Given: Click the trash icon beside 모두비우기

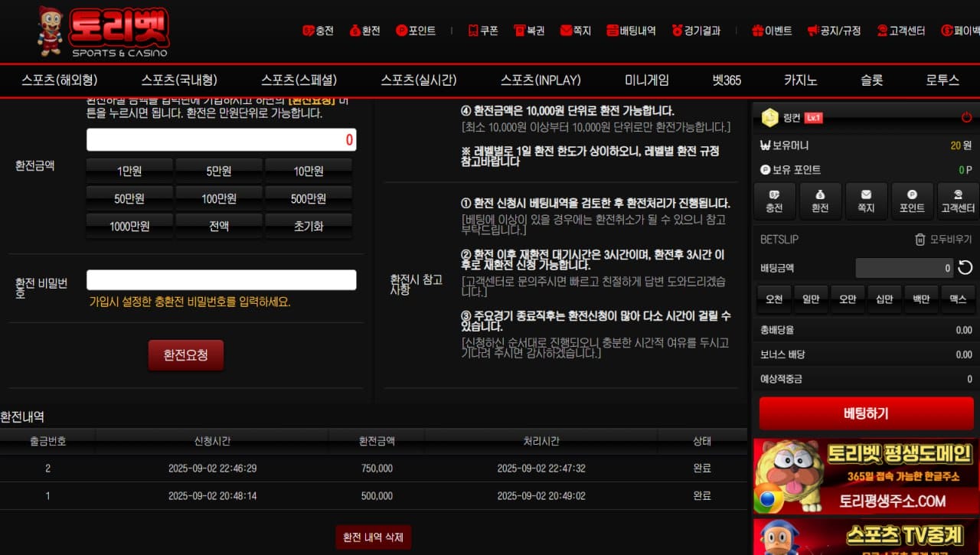Looking at the screenshot, I should click(920, 240).
